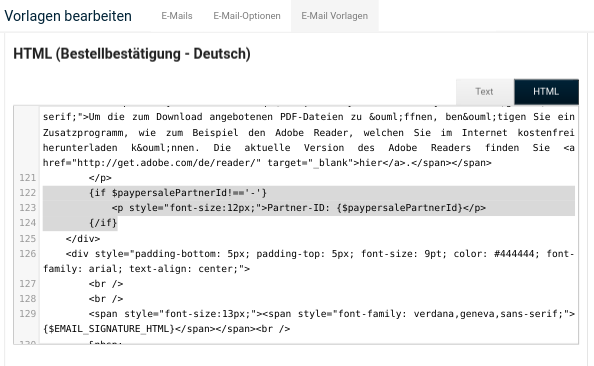Click the Partner-ID paragraph code line

click(299, 208)
